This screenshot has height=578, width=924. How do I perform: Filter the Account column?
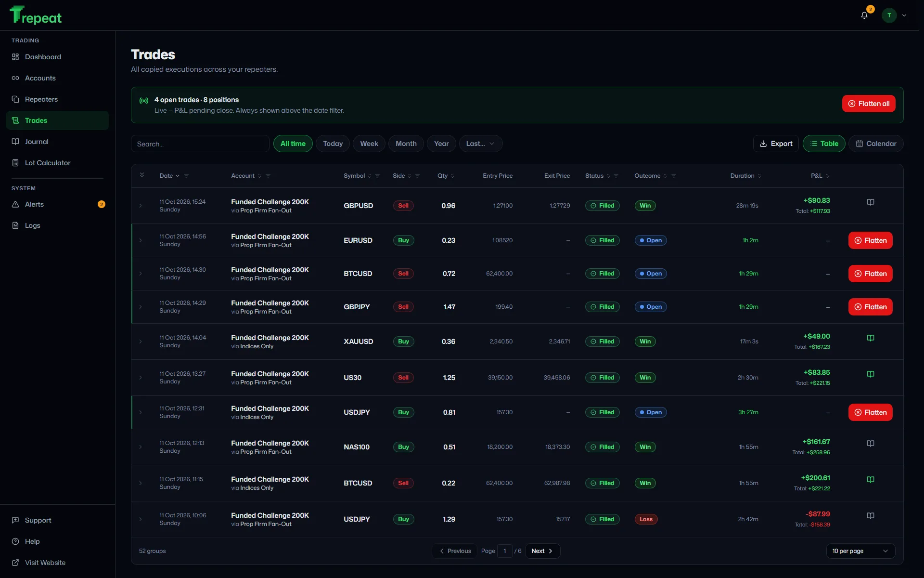[x=268, y=176]
